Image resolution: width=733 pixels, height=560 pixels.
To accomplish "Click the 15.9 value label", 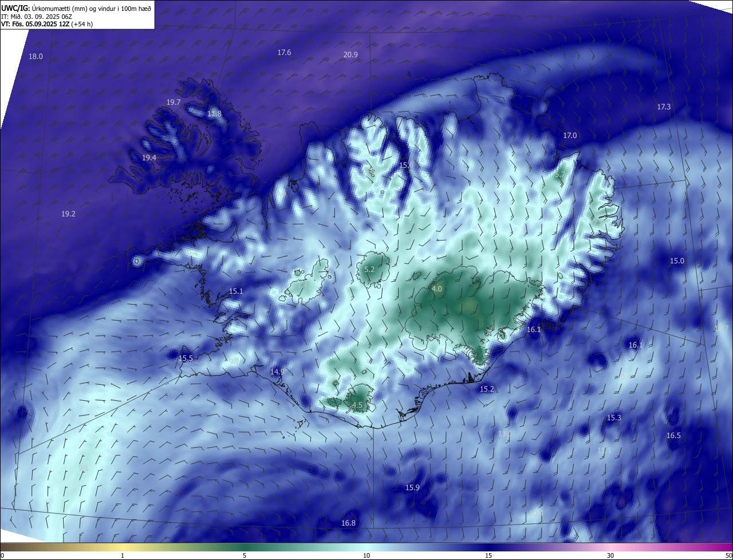I will click(x=412, y=487).
